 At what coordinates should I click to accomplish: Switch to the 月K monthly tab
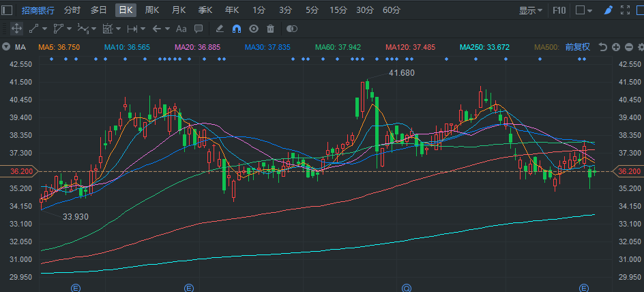(179, 10)
